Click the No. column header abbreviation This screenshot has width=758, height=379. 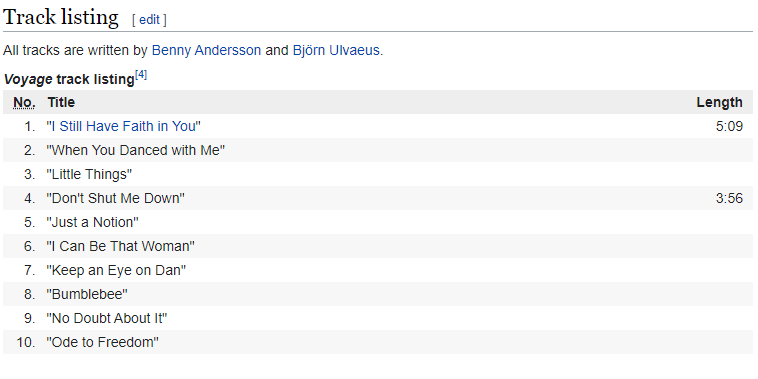[x=24, y=102]
